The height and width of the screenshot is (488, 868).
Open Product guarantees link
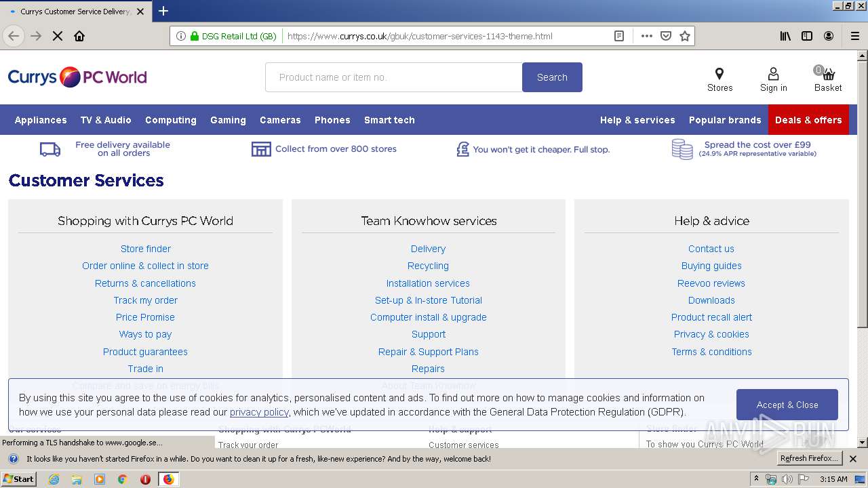click(x=146, y=352)
